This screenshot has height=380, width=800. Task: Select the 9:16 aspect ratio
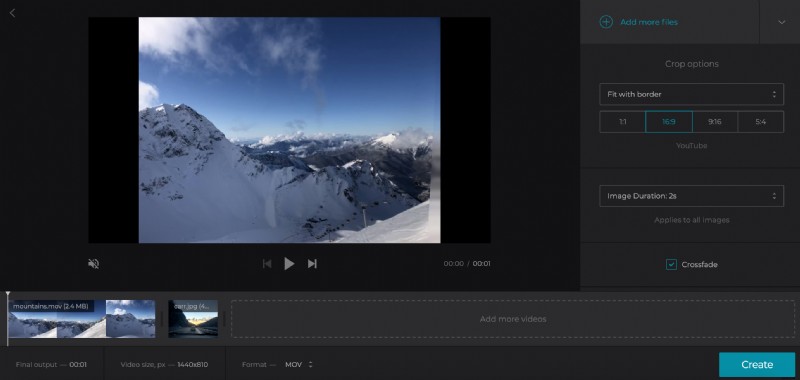pos(715,122)
